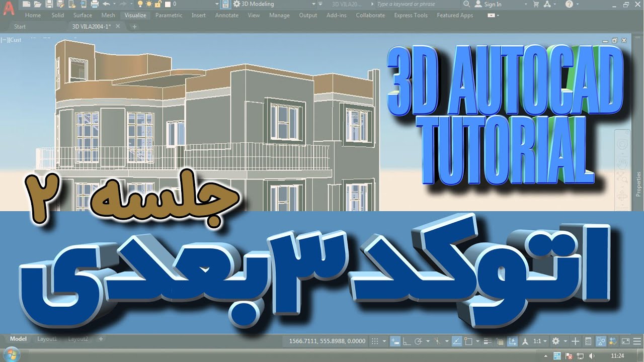The height and width of the screenshot is (362, 644).
Task: Click the Sign In button
Action: 488,4
